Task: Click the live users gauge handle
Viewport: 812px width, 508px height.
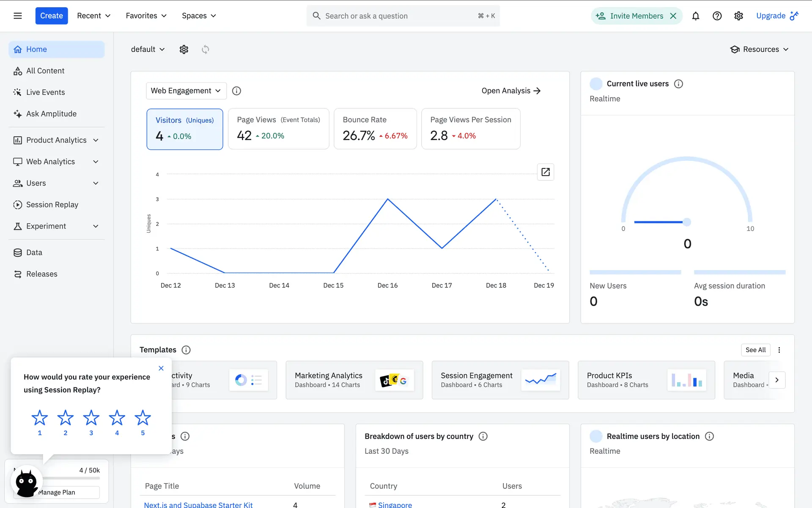Action: (687, 222)
